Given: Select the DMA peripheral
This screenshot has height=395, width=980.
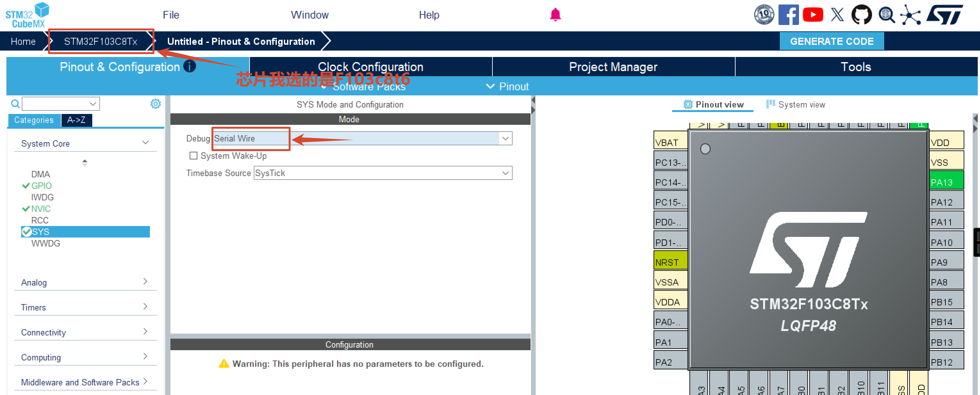Looking at the screenshot, I should point(40,174).
